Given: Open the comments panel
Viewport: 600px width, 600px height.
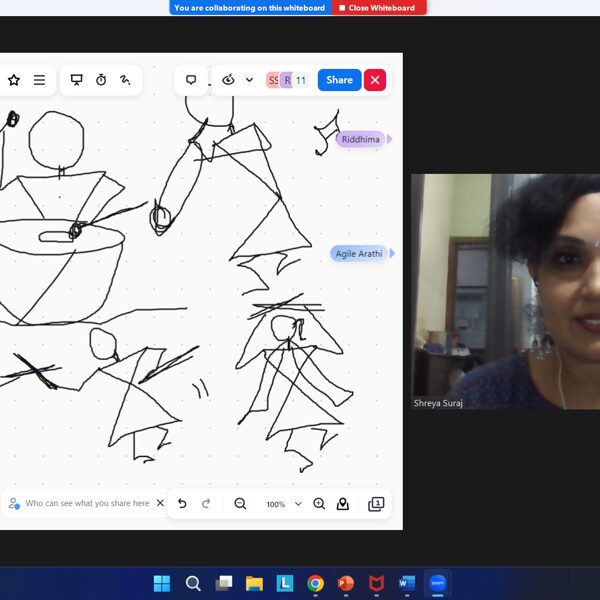Looking at the screenshot, I should point(191,80).
